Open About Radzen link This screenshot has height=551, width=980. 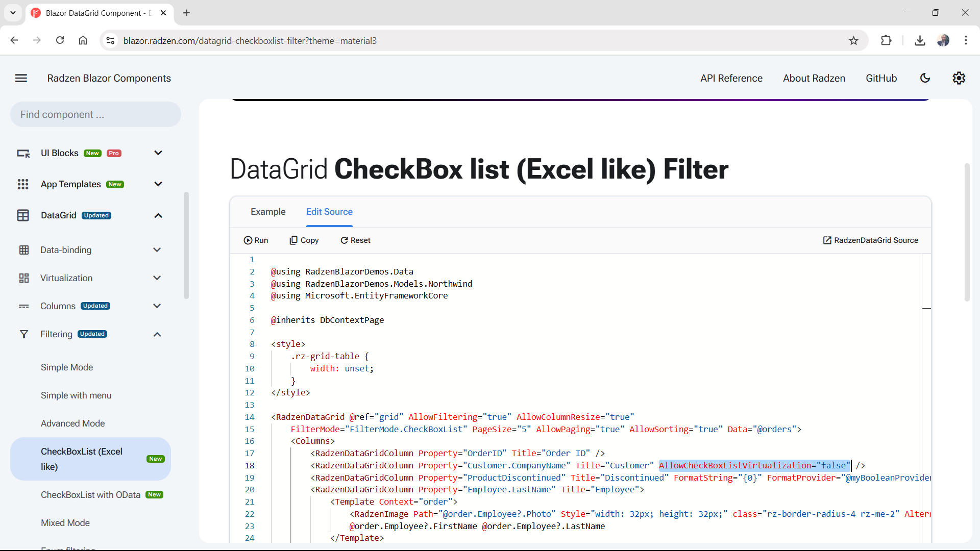(814, 78)
